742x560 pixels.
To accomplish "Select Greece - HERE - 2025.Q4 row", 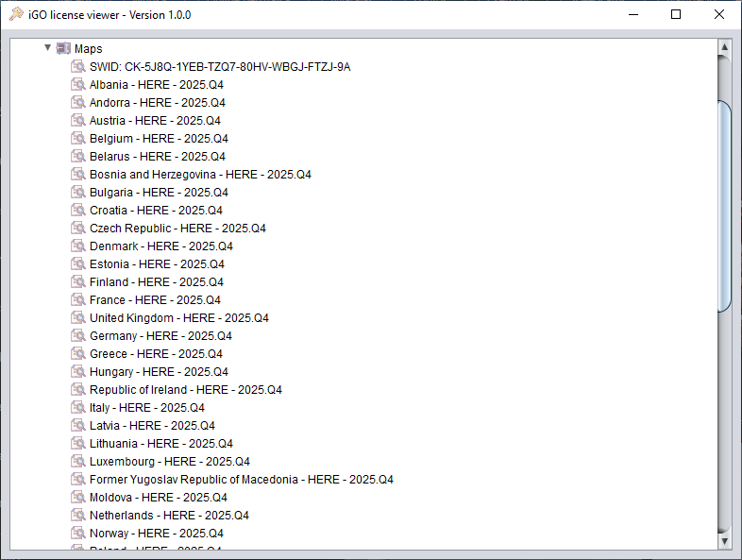I will point(156,354).
